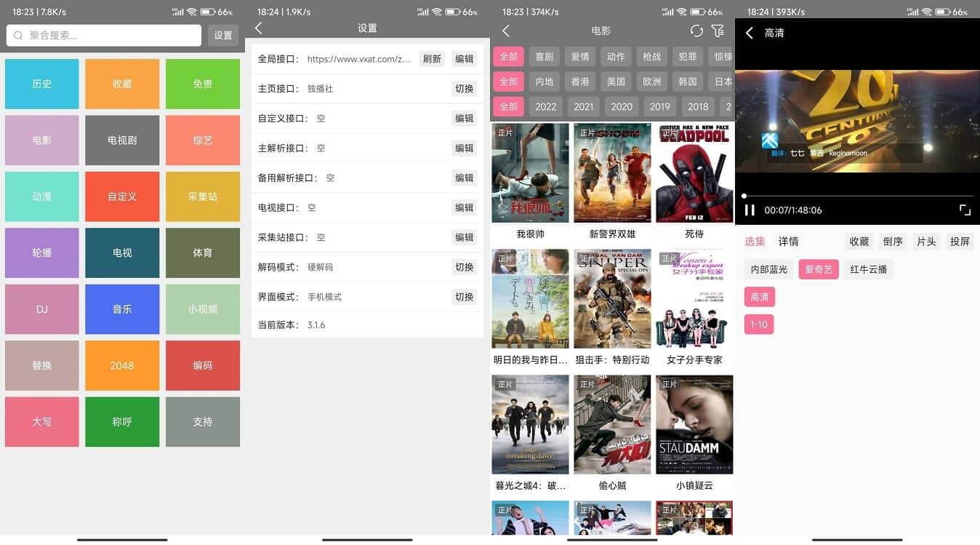This screenshot has width=980, height=545.
Task: Open the 自定义 tile
Action: click(x=122, y=196)
